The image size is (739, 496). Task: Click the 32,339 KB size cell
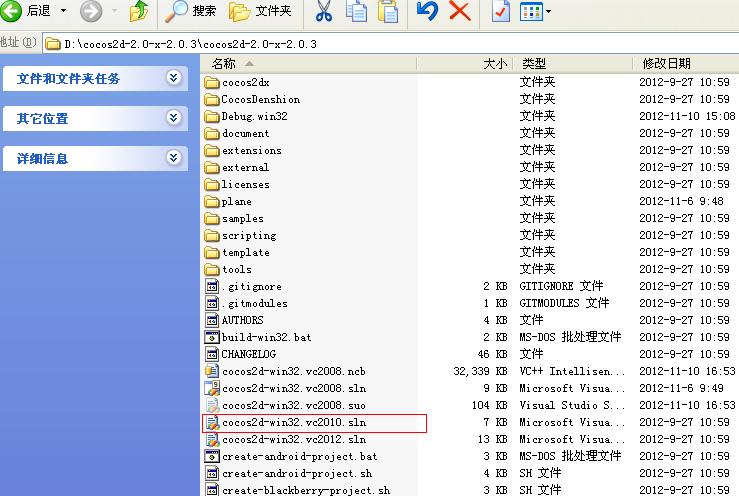point(480,371)
